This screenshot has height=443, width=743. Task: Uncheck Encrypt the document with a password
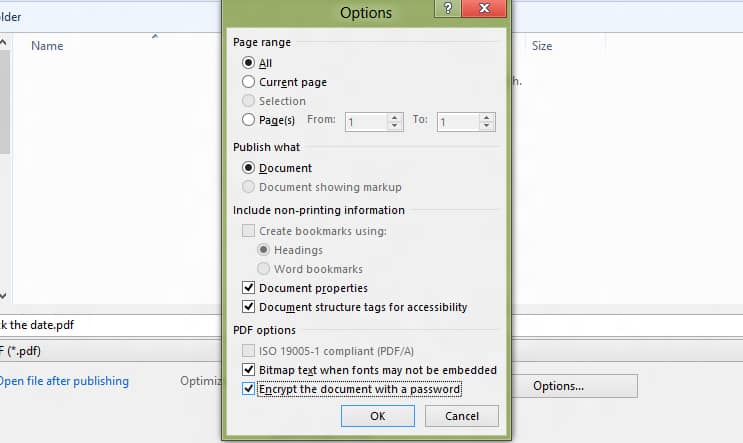[249, 388]
